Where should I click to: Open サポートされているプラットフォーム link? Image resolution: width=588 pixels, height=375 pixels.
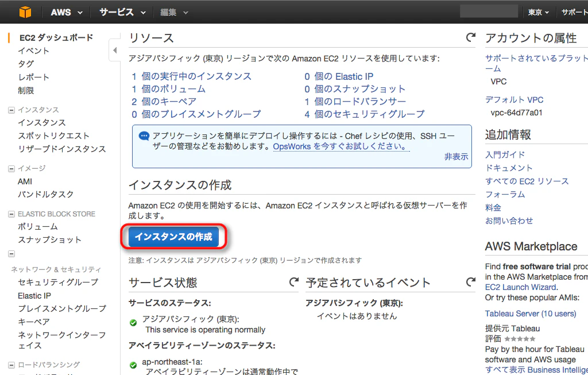tap(536, 63)
